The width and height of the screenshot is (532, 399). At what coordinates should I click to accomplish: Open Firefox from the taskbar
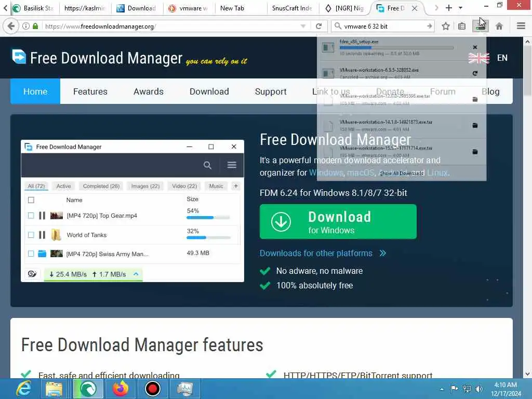coord(121,389)
